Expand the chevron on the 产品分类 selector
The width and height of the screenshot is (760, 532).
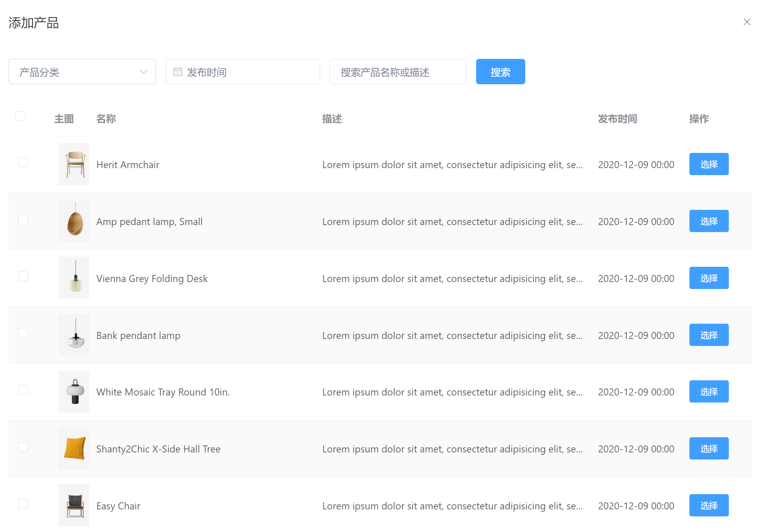[143, 71]
